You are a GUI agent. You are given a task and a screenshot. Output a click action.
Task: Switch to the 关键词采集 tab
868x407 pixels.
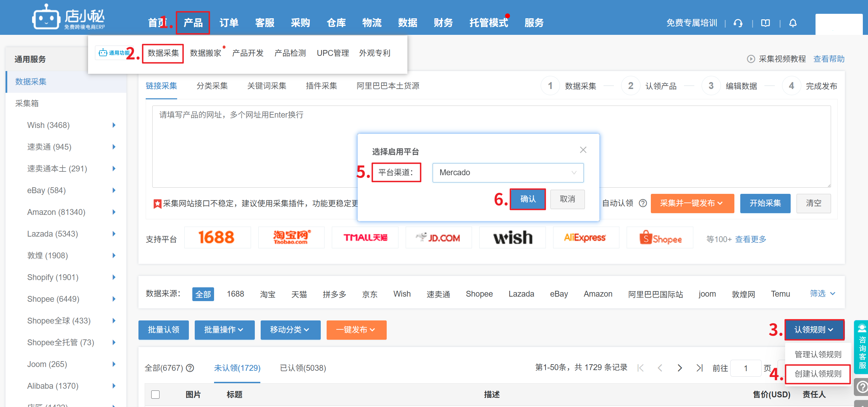267,86
